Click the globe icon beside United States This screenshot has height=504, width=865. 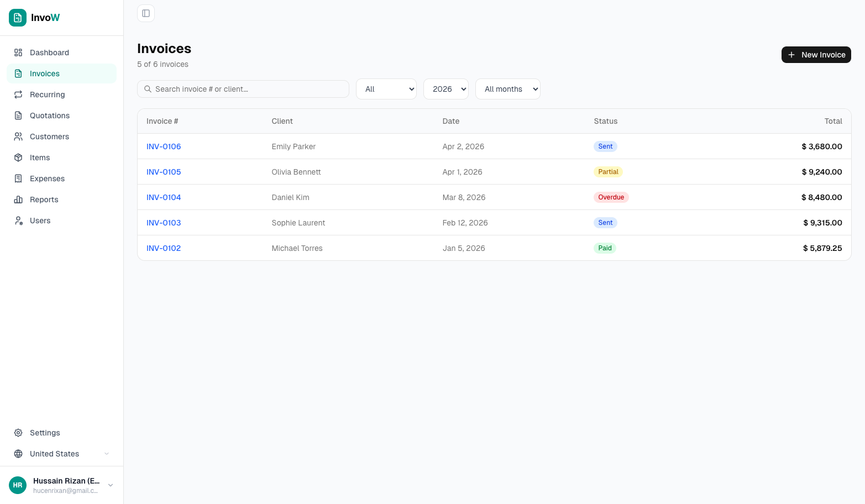click(18, 454)
